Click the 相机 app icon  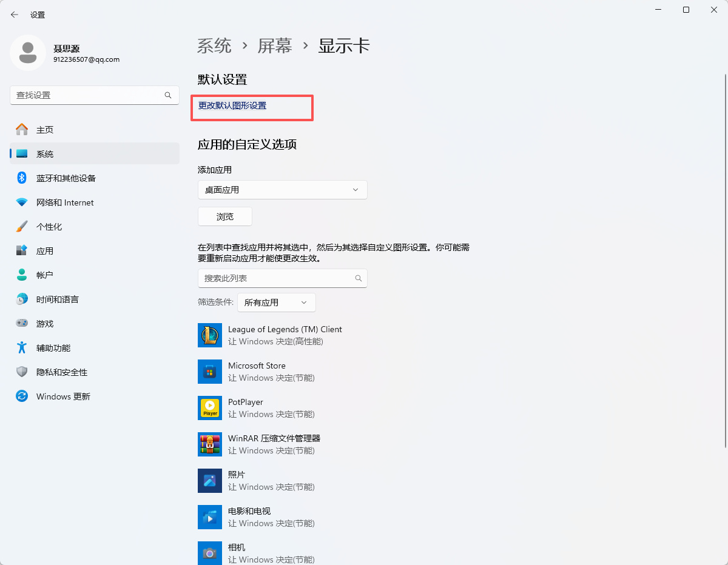210,553
